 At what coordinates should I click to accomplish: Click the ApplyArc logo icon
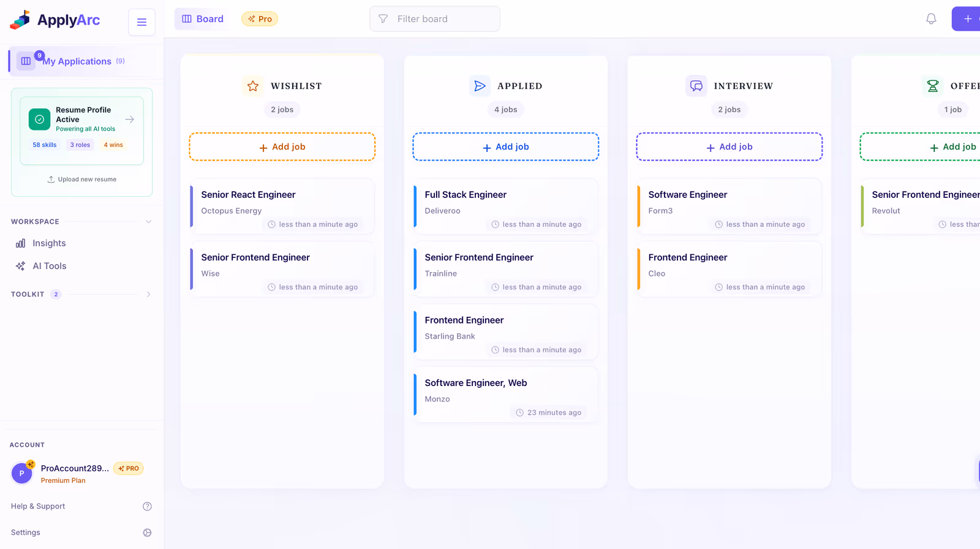[20, 20]
